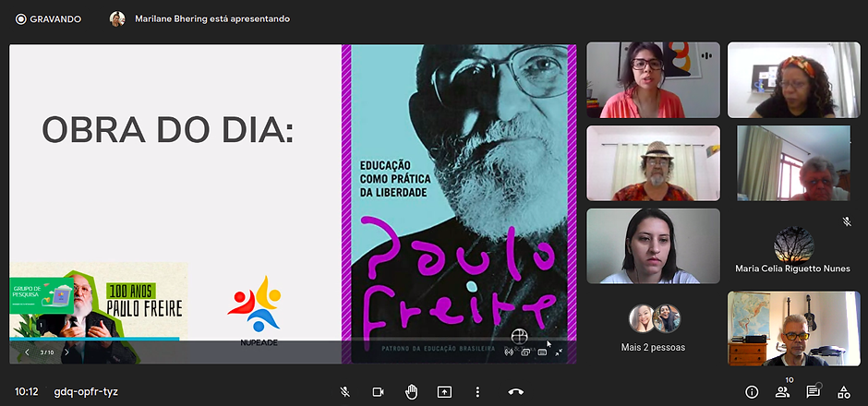Click the captions icon on the slide controls
Viewport: 868px width, 406px height.
click(525, 352)
